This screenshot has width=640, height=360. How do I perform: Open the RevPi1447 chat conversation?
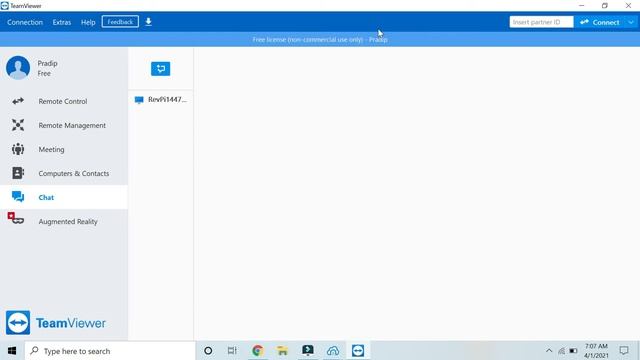pyautogui.click(x=161, y=100)
